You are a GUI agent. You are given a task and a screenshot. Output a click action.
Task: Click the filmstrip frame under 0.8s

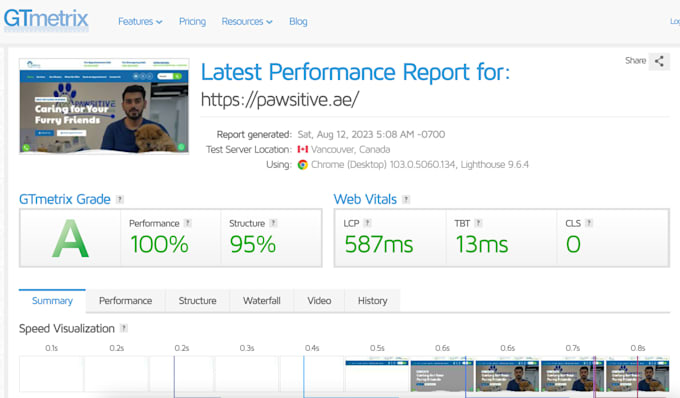[638, 374]
